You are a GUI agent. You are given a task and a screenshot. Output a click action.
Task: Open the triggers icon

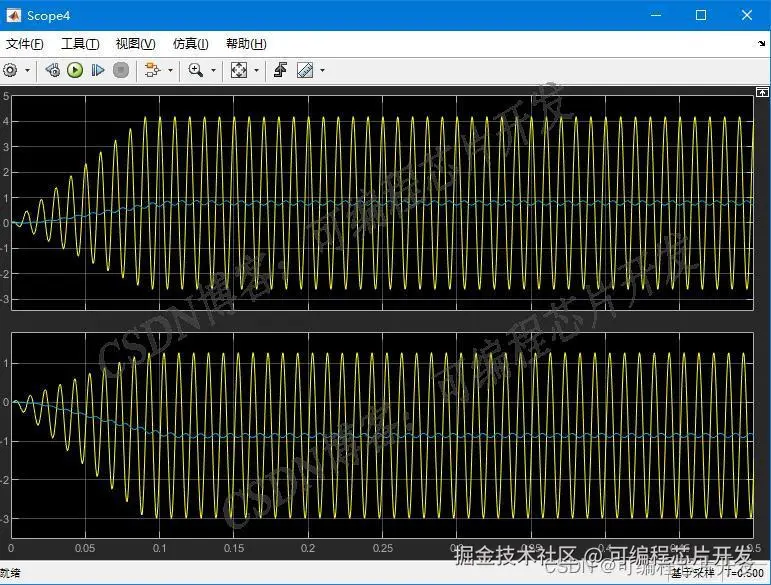(281, 70)
